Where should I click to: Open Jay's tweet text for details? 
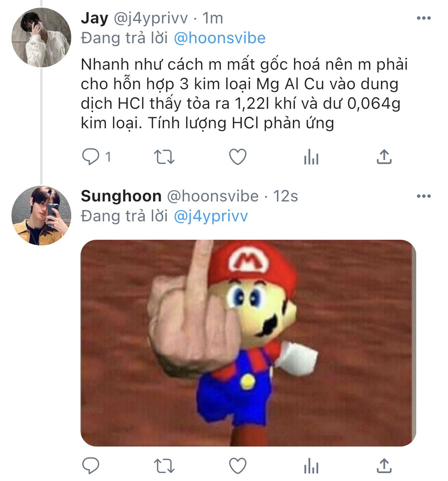click(x=244, y=93)
